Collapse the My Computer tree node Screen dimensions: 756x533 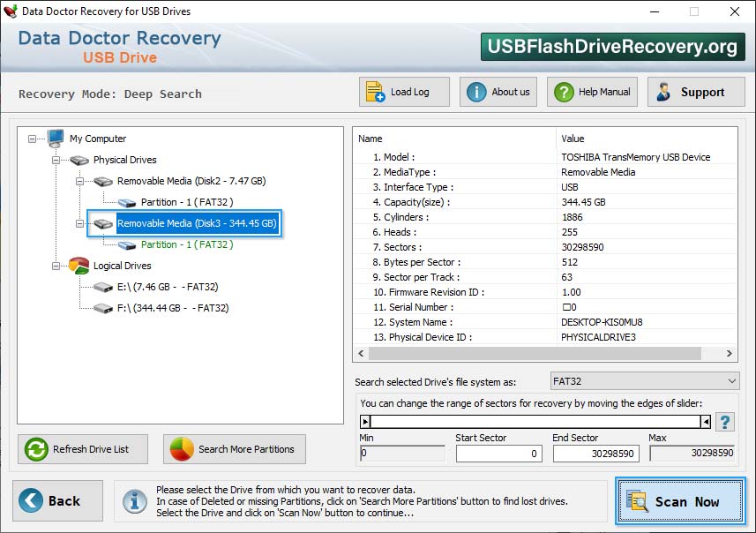(32, 139)
